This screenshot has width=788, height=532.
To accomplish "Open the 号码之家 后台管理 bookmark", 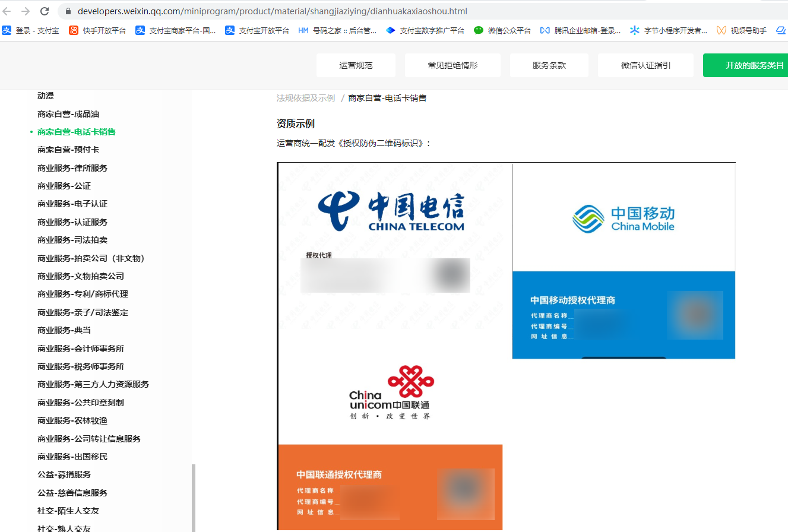I will pos(337,30).
